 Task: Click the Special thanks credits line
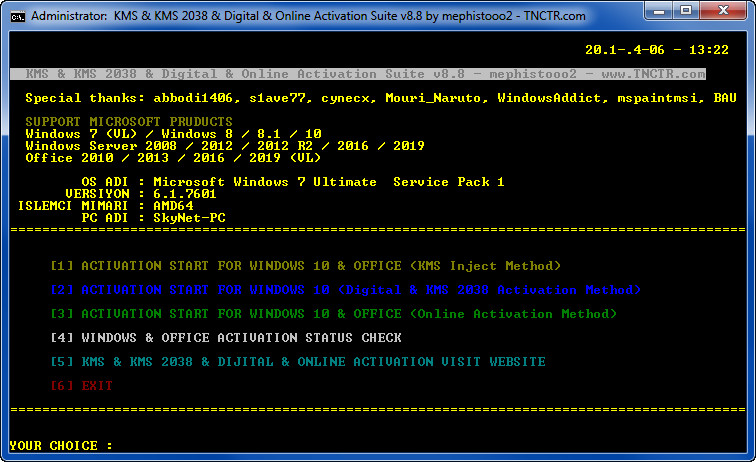381,98
